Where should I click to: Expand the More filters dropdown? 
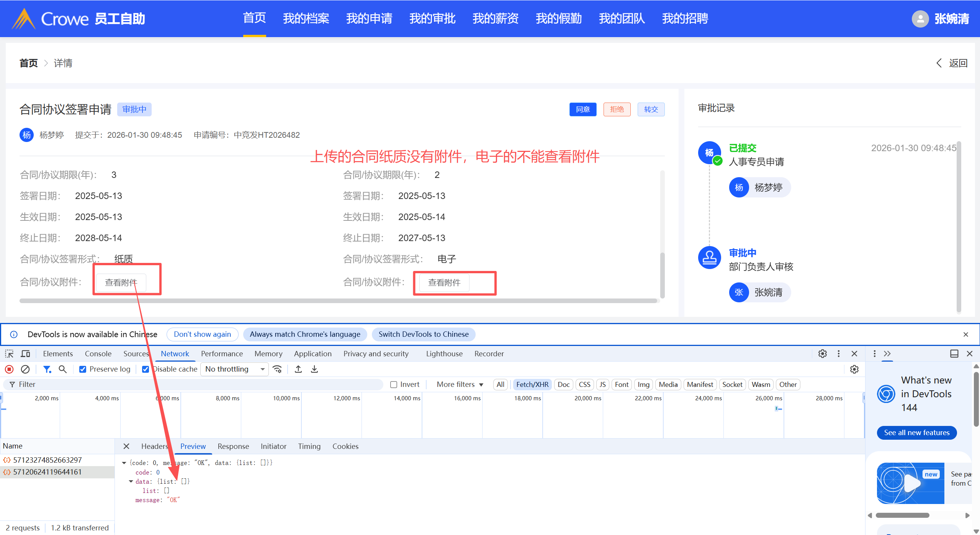[x=460, y=385]
